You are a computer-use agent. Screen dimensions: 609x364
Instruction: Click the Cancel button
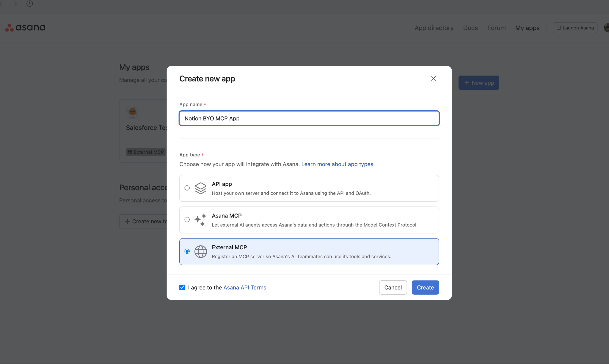point(393,288)
